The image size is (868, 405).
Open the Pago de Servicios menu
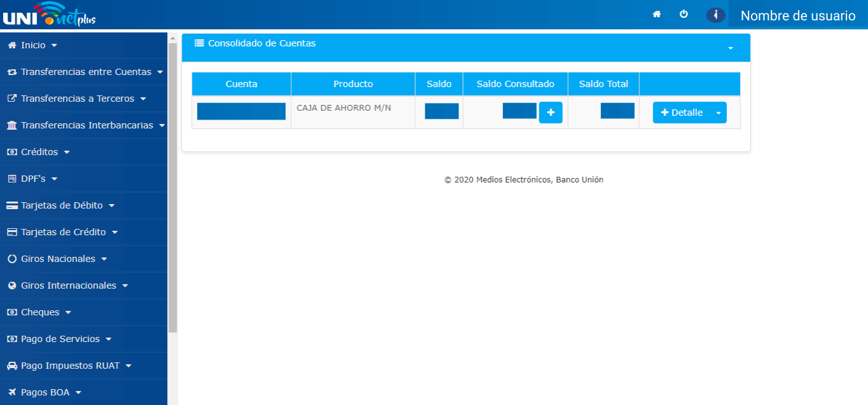(60, 340)
